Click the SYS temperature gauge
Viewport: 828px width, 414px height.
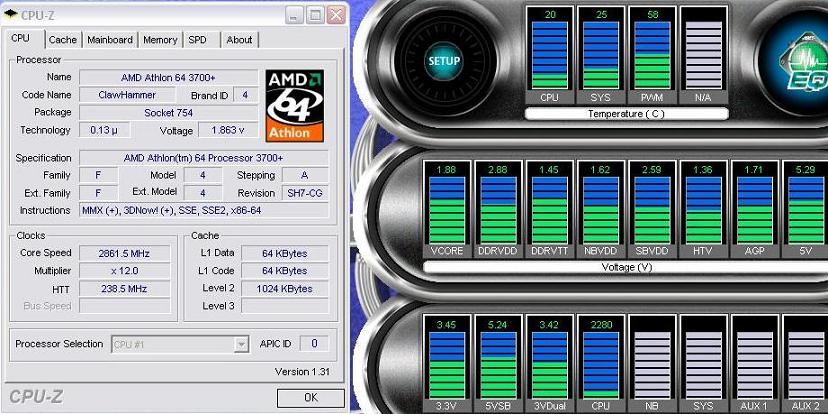pos(600,55)
